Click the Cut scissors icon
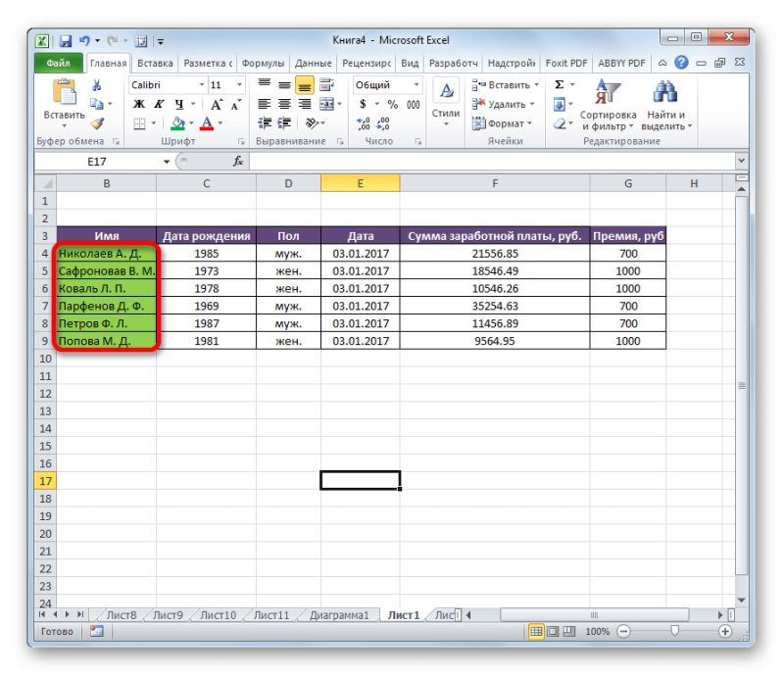Screen dimensions: 784x676 96,85
